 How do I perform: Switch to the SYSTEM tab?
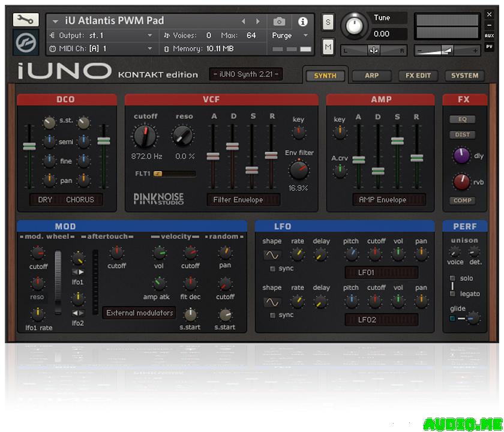(465, 76)
